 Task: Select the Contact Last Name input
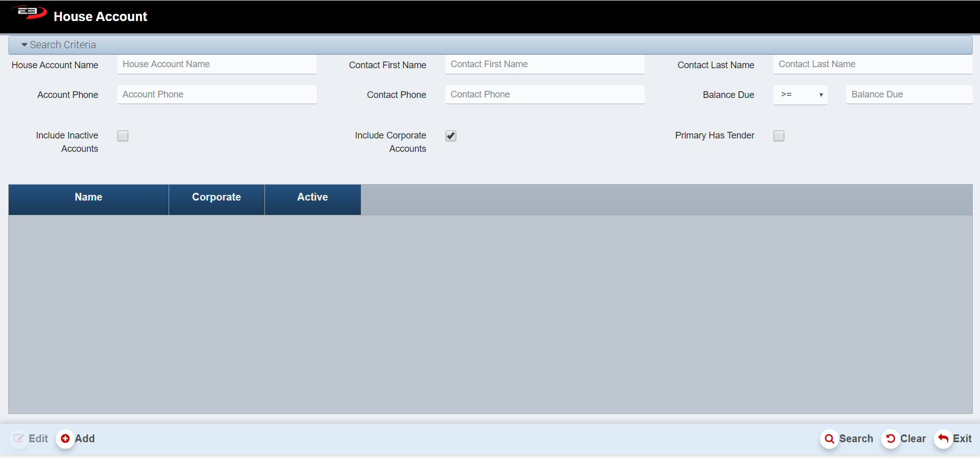(x=872, y=65)
